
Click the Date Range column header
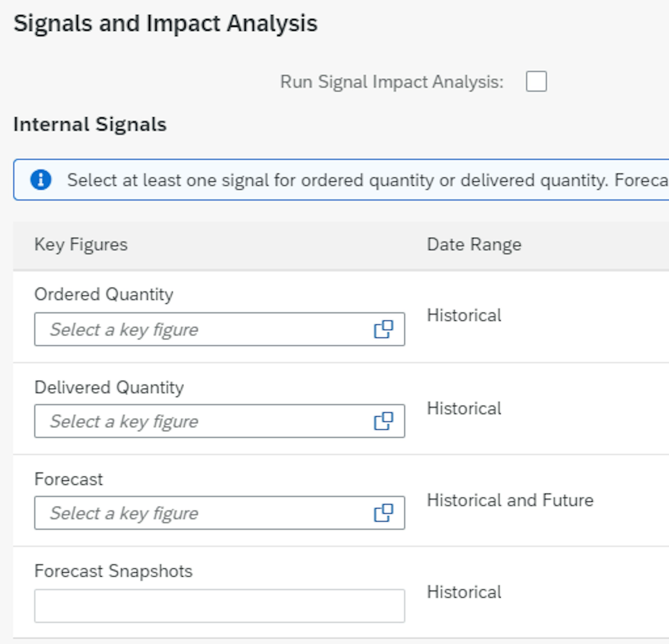click(x=474, y=245)
